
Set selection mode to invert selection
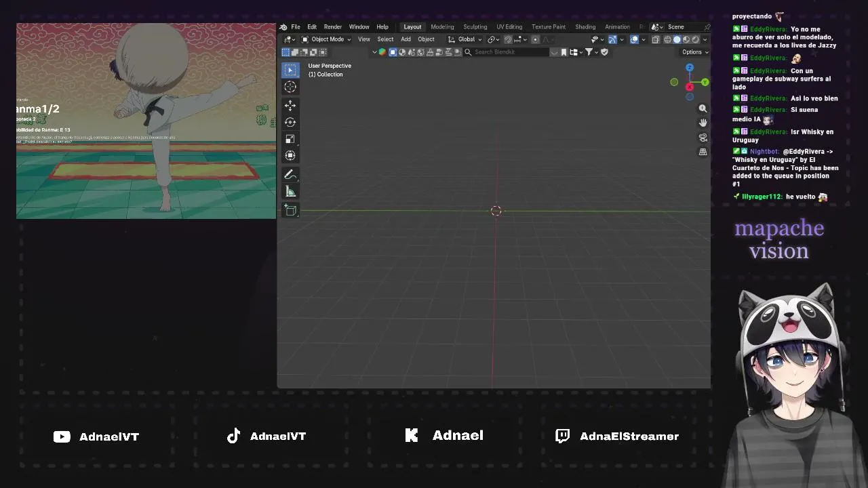click(x=313, y=52)
